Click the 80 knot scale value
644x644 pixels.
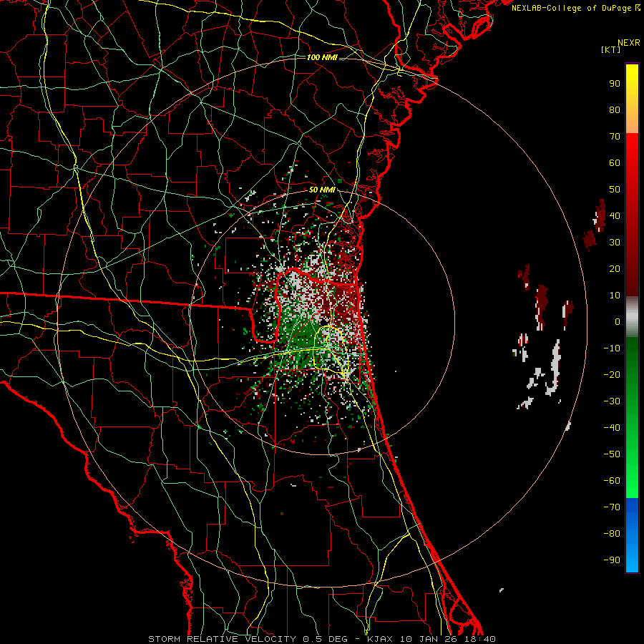[x=615, y=109]
